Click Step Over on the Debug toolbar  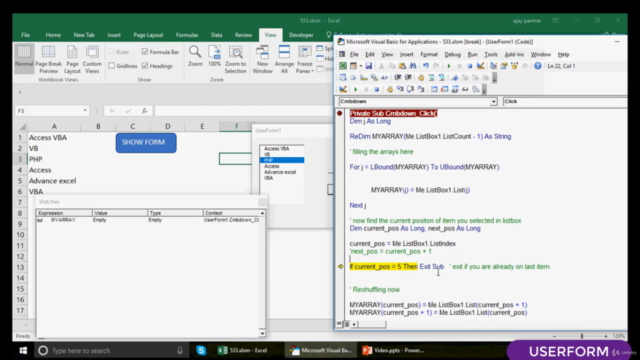coord(410,89)
